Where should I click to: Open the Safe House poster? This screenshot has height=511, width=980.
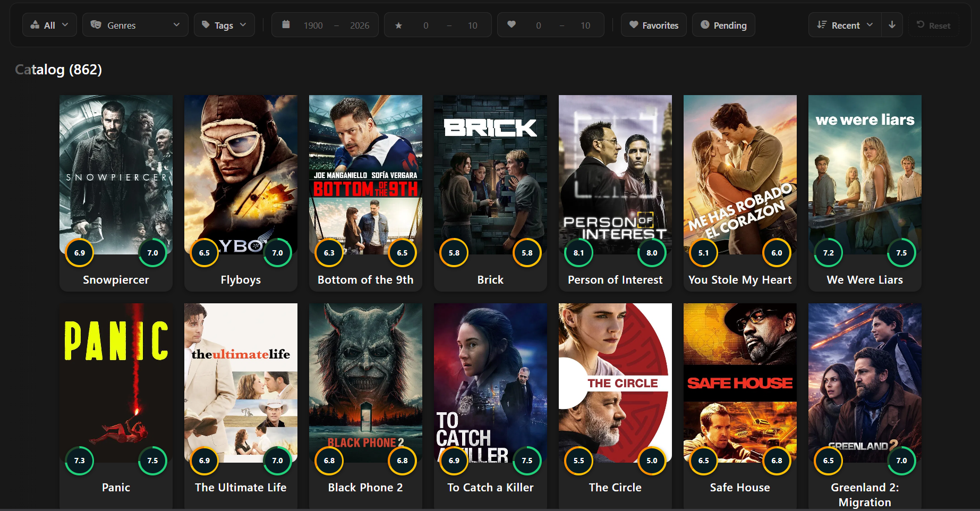[740, 383]
